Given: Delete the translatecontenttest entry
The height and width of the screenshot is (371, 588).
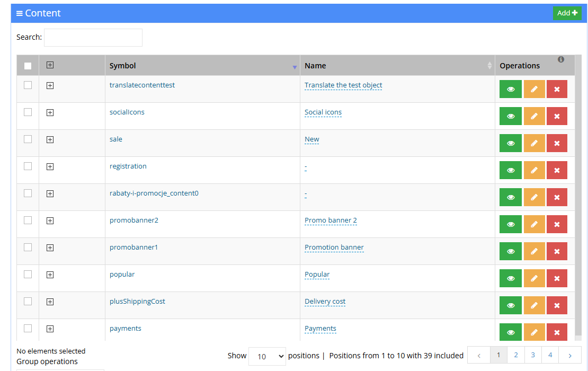Looking at the screenshot, I should (557, 89).
